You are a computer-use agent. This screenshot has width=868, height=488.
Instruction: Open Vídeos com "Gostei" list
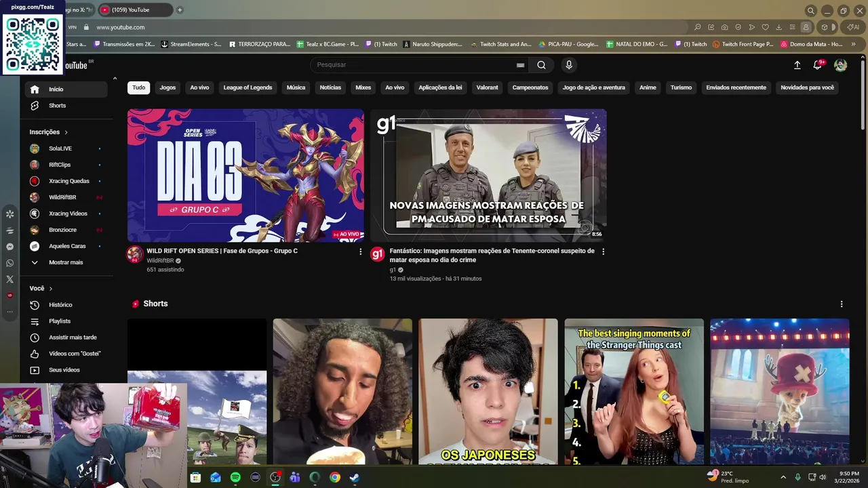(x=66, y=354)
